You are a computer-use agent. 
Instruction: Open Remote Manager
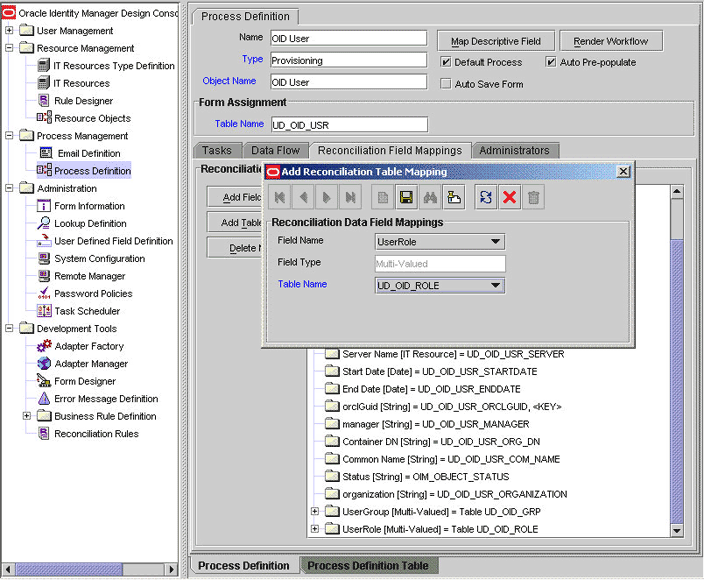click(89, 276)
